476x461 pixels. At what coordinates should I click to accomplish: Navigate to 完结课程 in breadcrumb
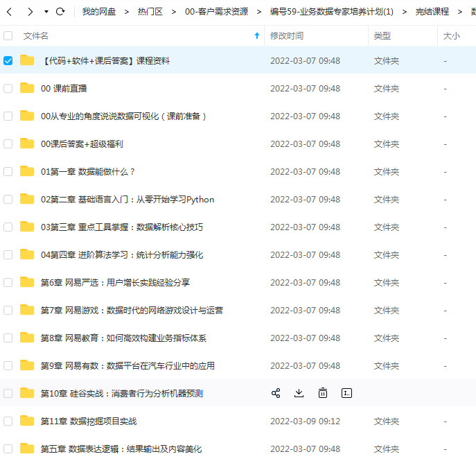tap(432, 12)
